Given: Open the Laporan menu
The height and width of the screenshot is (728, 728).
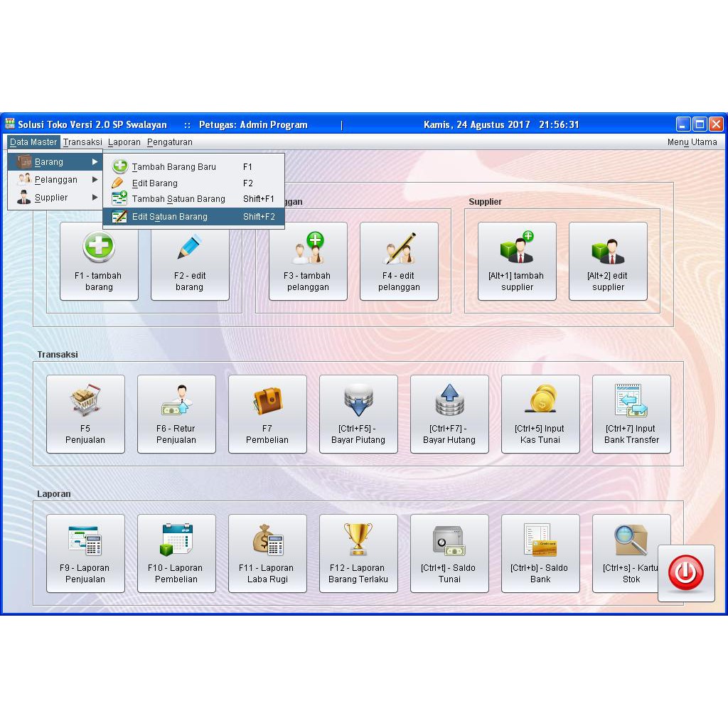Looking at the screenshot, I should (x=124, y=142).
